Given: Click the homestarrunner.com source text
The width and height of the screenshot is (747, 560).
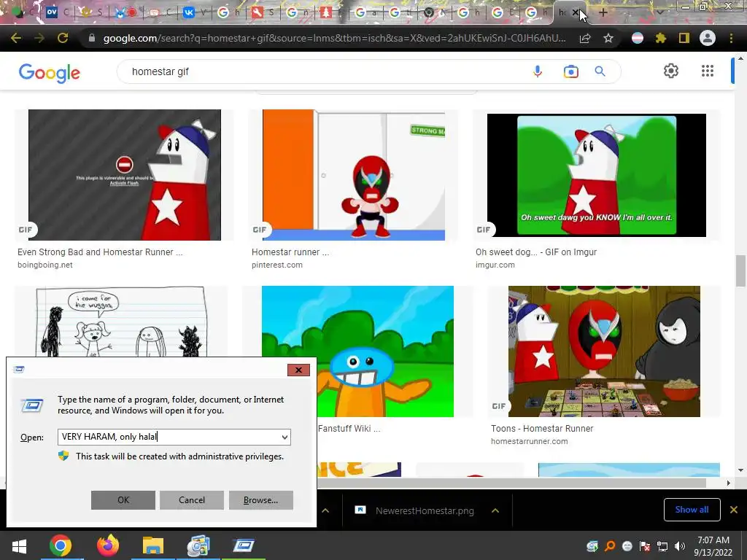Looking at the screenshot, I should coord(530,441).
